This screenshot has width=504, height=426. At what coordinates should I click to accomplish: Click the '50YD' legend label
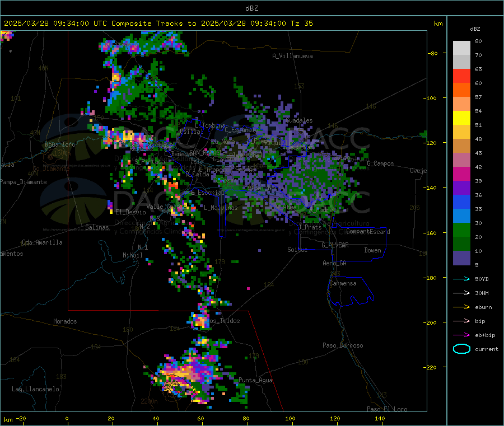tap(482, 279)
